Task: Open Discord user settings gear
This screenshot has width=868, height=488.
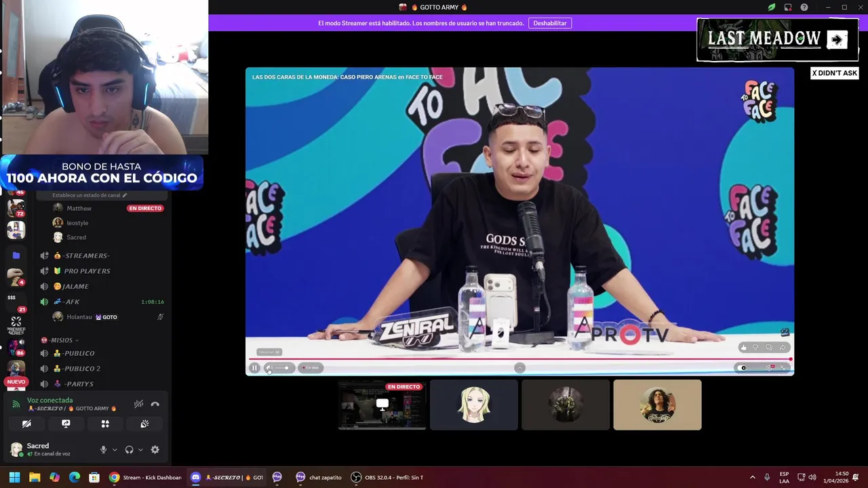Action: (x=155, y=449)
